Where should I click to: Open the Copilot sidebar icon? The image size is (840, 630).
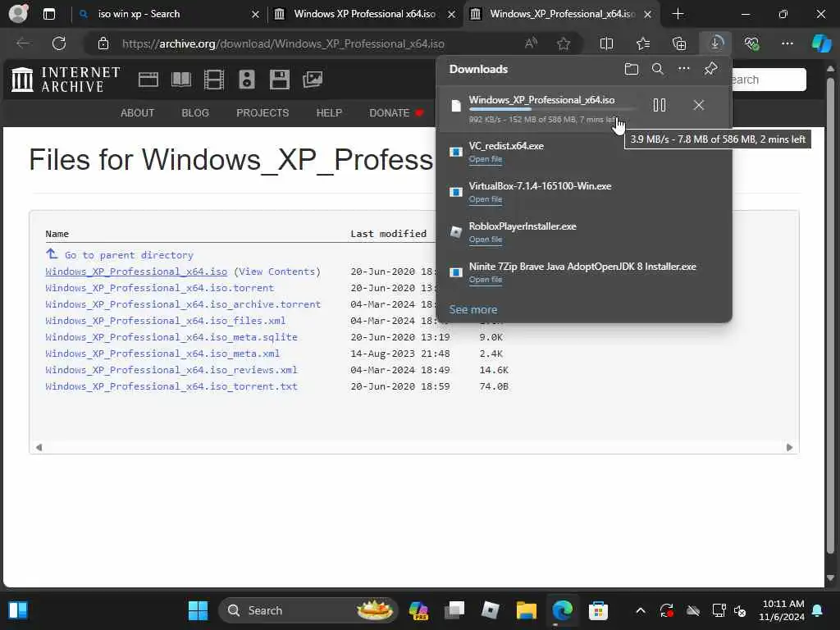coord(821,43)
